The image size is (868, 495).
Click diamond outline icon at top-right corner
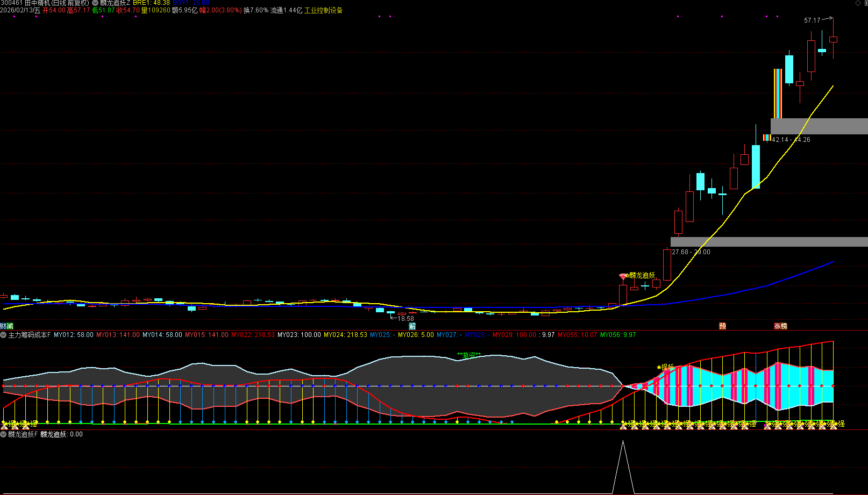coord(858,3)
